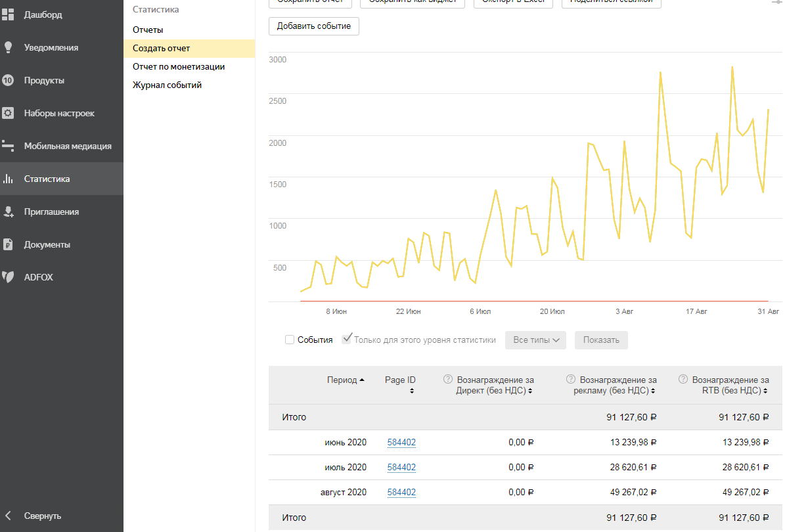Click the Products icon with number 10

pos(8,81)
